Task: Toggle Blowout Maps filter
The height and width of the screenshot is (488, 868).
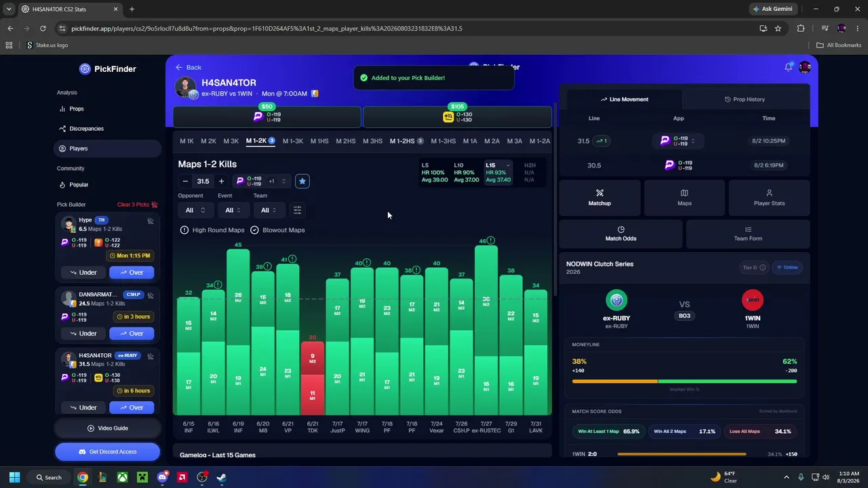Action: tap(277, 230)
